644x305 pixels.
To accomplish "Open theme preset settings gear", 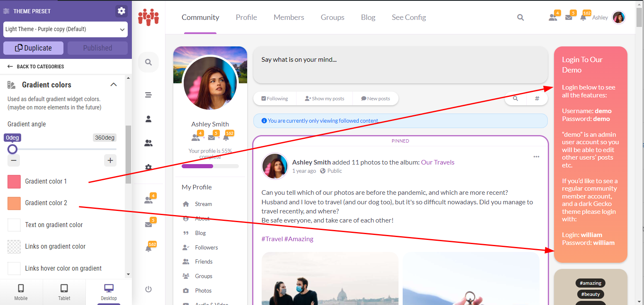I will (121, 11).
